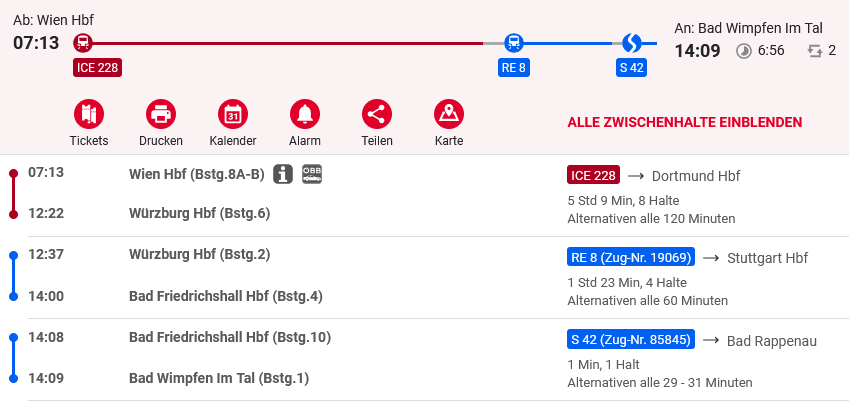This screenshot has height=411, width=849.
Task: Click the Drucken printer icon
Action: click(161, 114)
